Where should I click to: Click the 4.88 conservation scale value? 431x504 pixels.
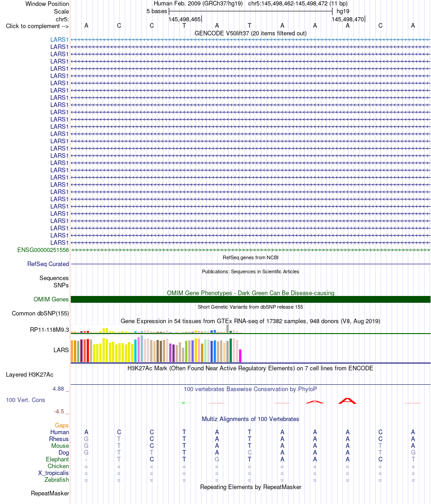tap(59, 389)
